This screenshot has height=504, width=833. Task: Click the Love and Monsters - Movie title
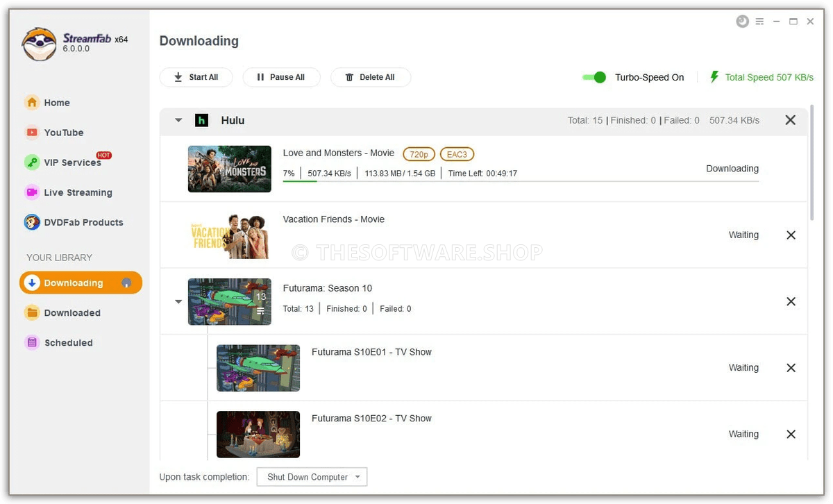click(339, 153)
